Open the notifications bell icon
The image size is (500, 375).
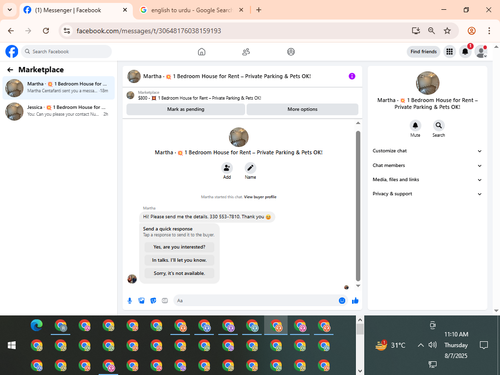click(x=465, y=52)
